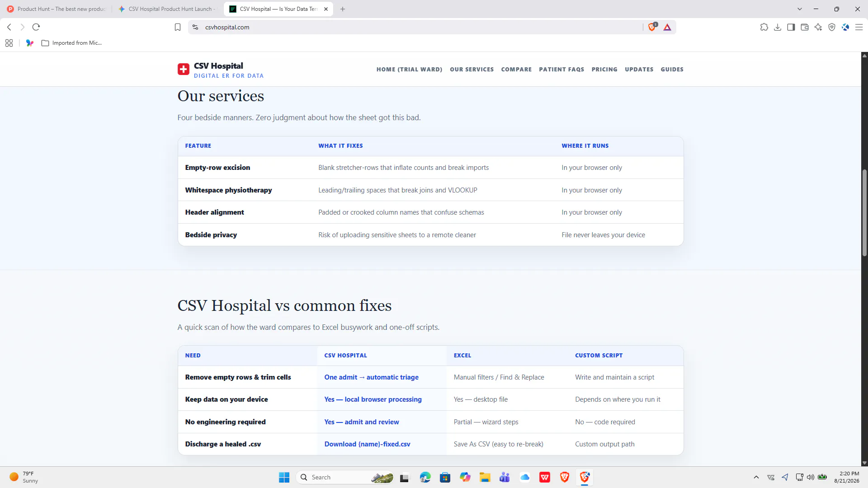Open Microsoft Store from taskbar
Viewport: 868px width, 488px height.
pyautogui.click(x=445, y=477)
